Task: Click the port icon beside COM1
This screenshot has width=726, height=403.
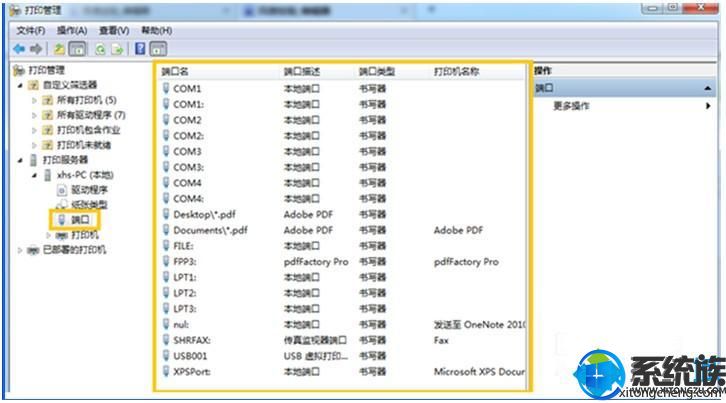Action: pos(166,88)
